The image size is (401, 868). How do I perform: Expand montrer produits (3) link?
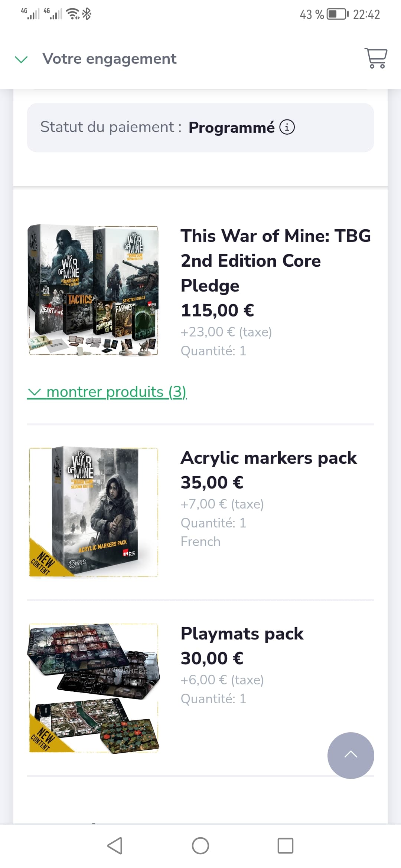click(107, 392)
